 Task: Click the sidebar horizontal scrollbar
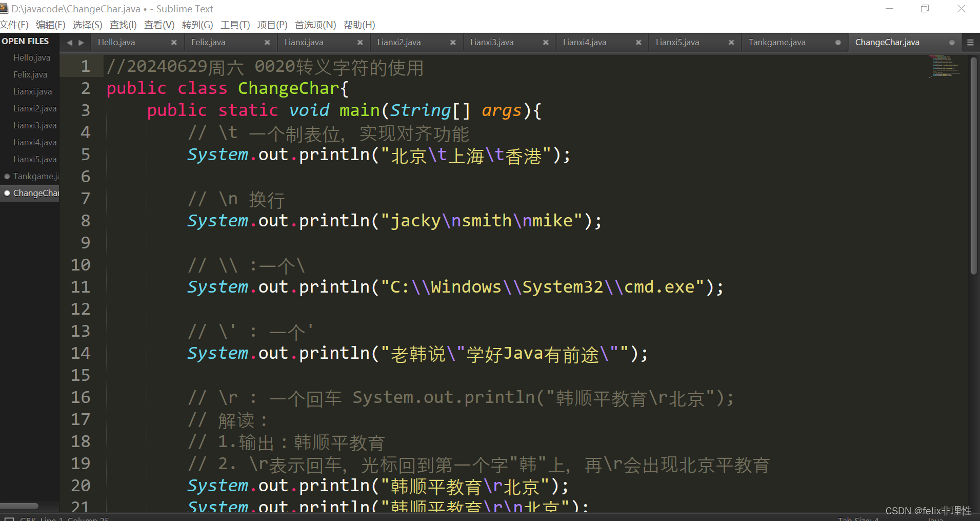point(19,506)
